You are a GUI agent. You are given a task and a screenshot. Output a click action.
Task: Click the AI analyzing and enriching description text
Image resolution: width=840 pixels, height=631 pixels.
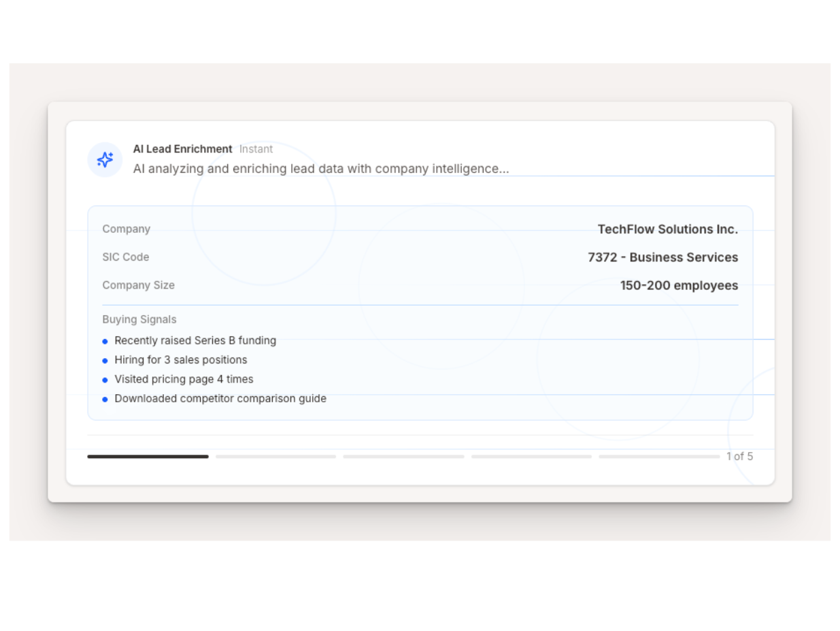320,169
